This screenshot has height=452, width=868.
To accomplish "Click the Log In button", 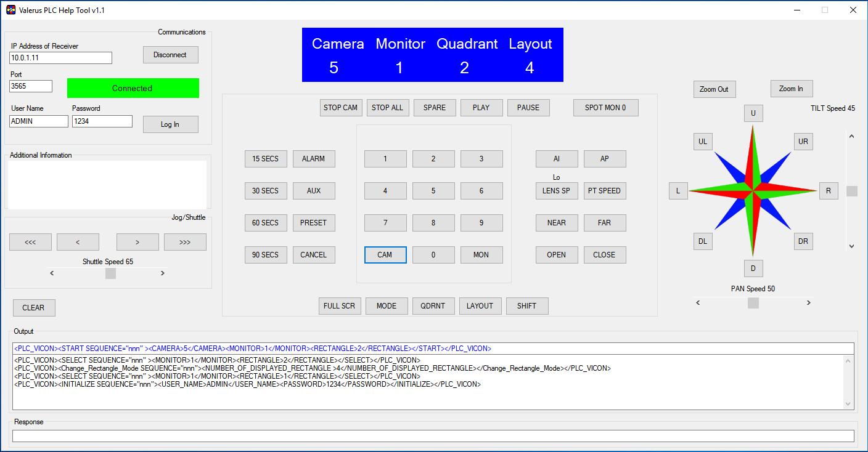I will coord(171,124).
